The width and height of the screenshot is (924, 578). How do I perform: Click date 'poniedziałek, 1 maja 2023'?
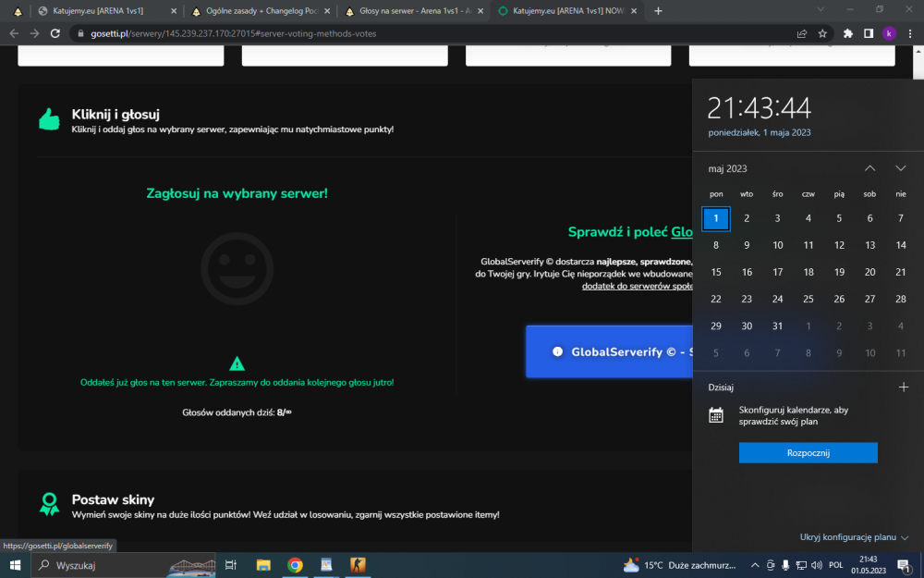[x=760, y=132]
